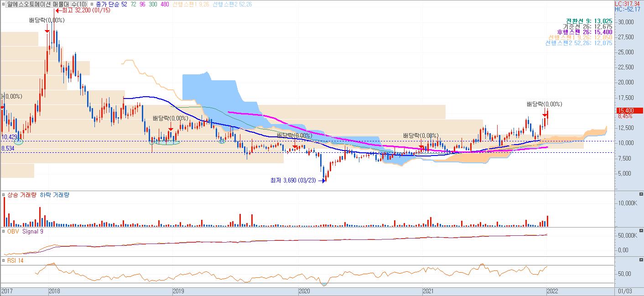The image size is (644, 296).
Task: Click the 선행스팬2 52,26: 12,075 readout
Action: pyautogui.click(x=580, y=43)
